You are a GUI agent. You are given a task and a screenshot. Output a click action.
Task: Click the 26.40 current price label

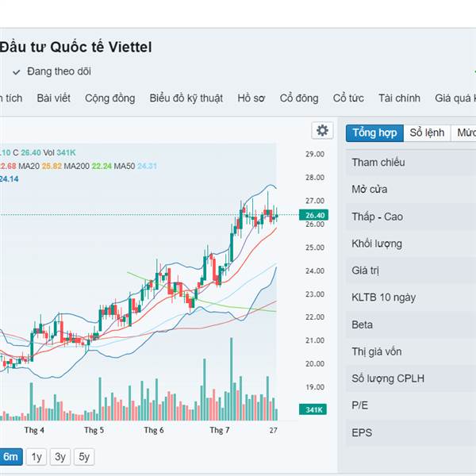313,215
